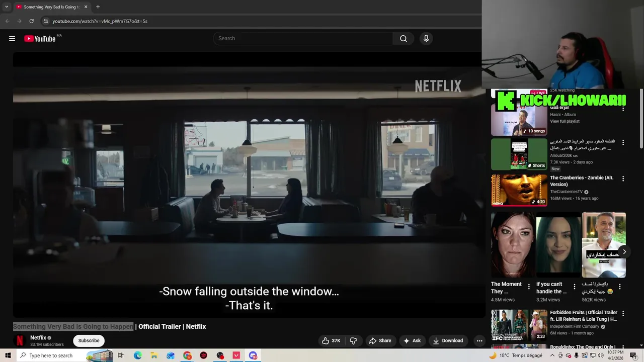Open the Netflix channel avatar

(20, 341)
